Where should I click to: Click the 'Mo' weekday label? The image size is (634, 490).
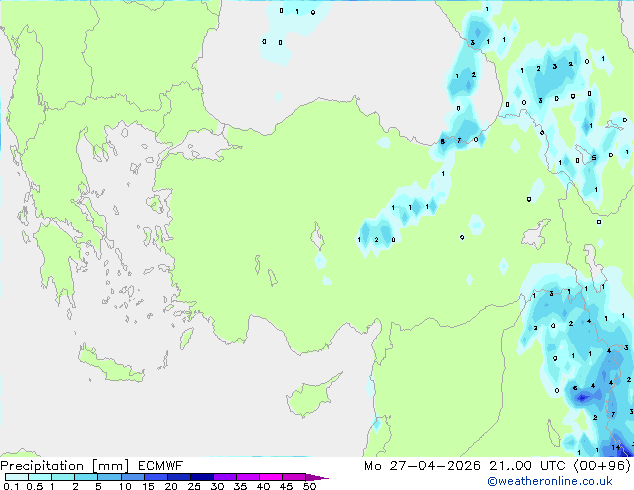pyautogui.click(x=372, y=466)
